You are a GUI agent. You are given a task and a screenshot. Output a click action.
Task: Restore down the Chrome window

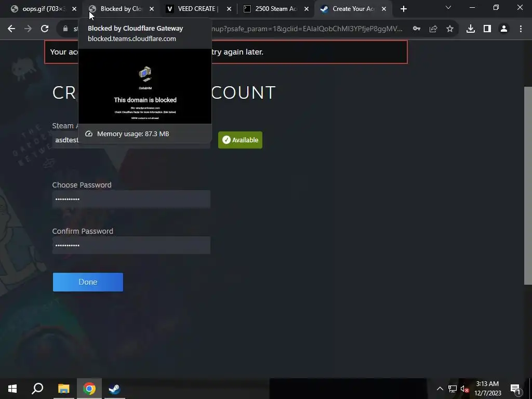pos(496,7)
